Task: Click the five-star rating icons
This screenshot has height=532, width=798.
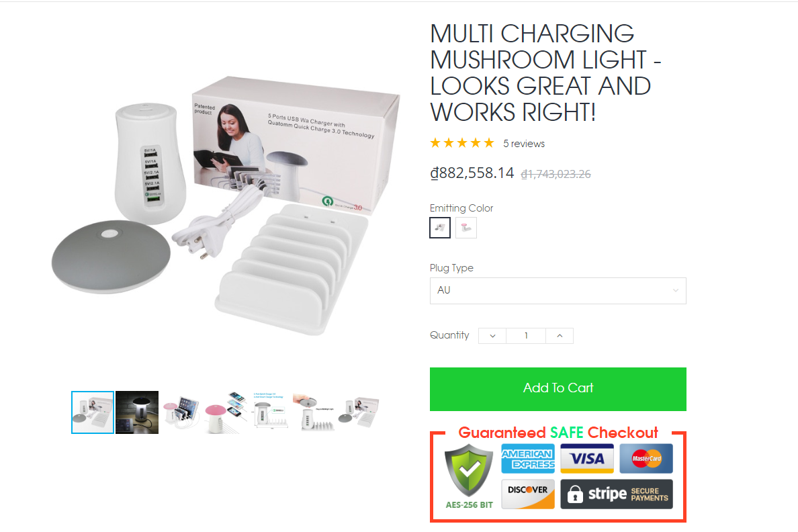Action: tap(462, 143)
